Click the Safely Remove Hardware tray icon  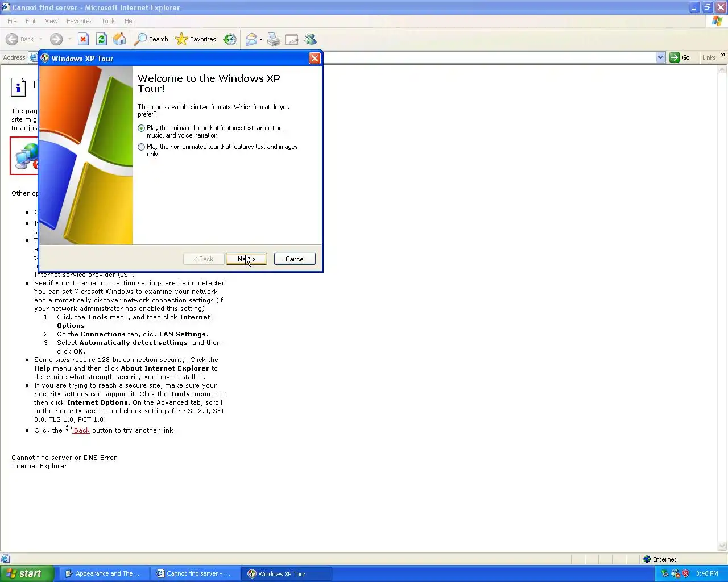[x=665, y=573]
